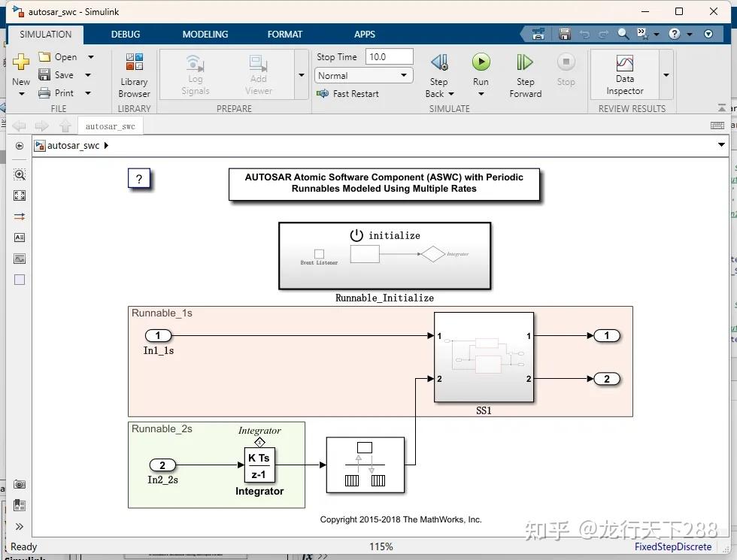This screenshot has width=737, height=560.
Task: Click autosar_swc in the breadcrumb path
Action: coord(74,146)
